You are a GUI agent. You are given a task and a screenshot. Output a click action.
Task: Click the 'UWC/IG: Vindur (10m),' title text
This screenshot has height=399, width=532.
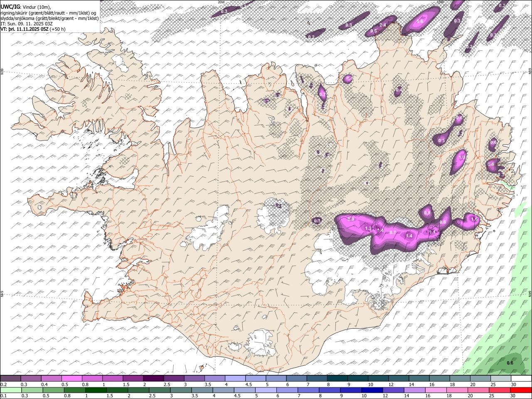(25, 7)
